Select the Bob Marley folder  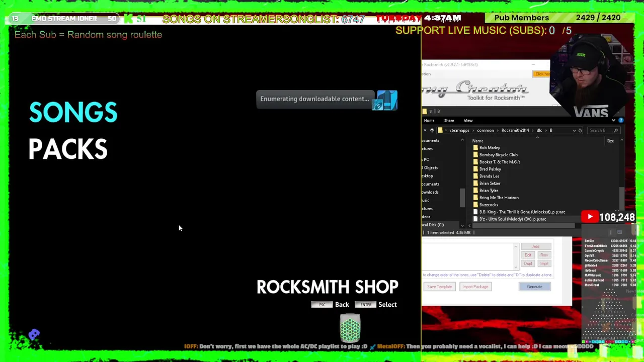click(490, 148)
